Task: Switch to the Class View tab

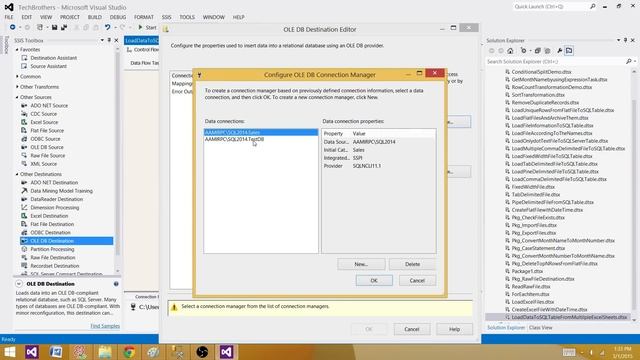Action: click(x=540, y=328)
